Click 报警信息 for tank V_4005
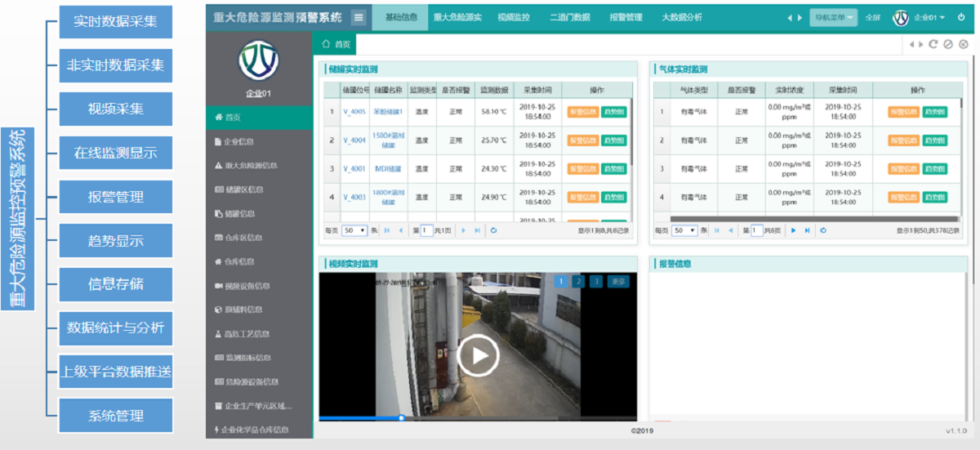 [x=583, y=112]
